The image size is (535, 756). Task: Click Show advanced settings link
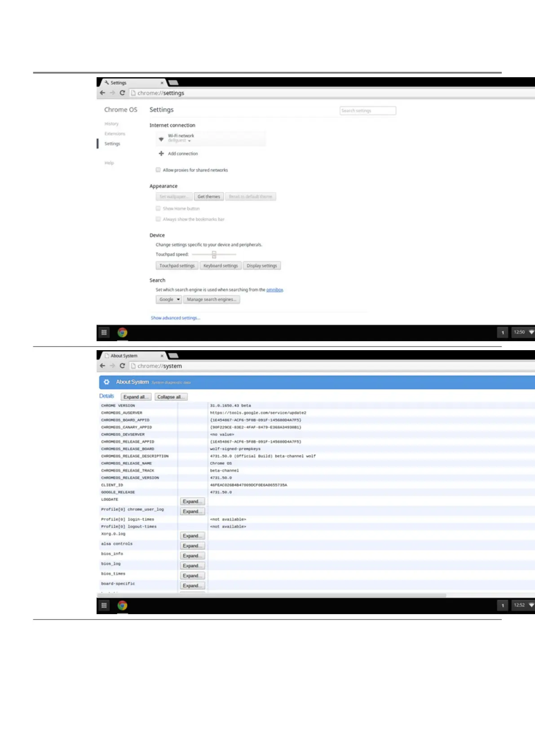[x=175, y=318]
